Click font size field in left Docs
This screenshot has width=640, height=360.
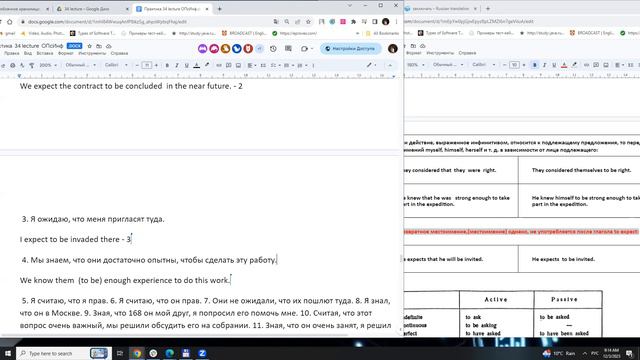[x=147, y=65]
